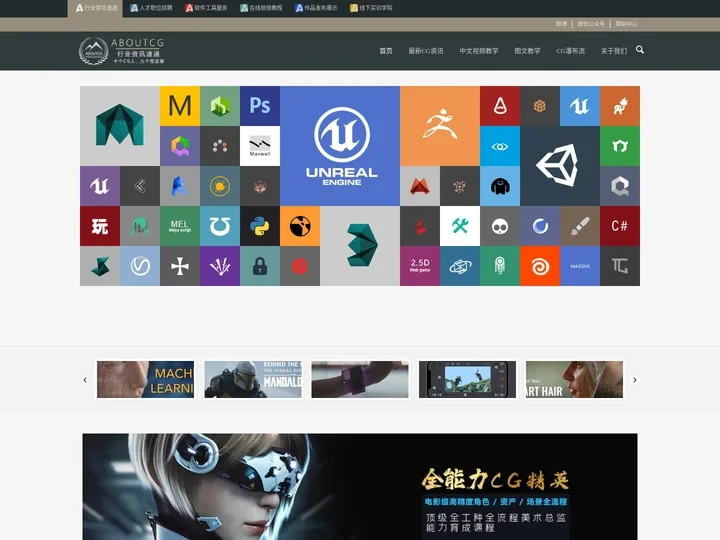Open 关于我们 navigation item
The width and height of the screenshot is (720, 540).
click(613, 51)
